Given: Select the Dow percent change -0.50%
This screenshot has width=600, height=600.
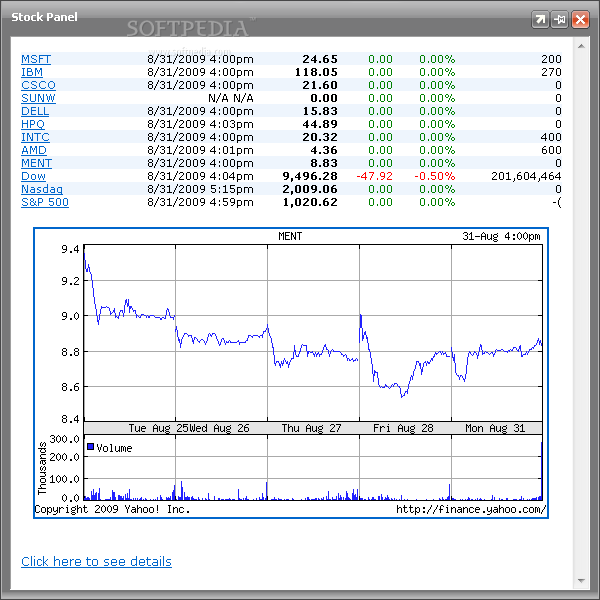Looking at the screenshot, I should coord(435,176).
